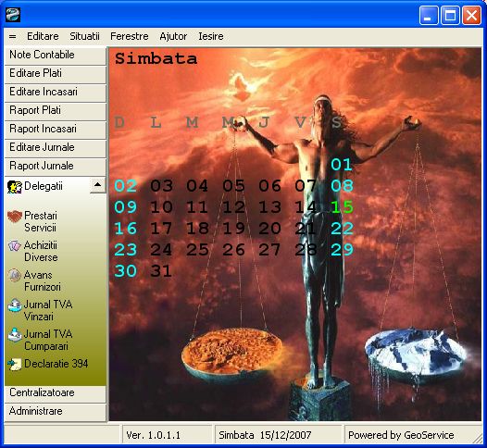The width and height of the screenshot is (487, 448).
Task: Select calendar day 15 highlighted in green
Action: tap(342, 207)
